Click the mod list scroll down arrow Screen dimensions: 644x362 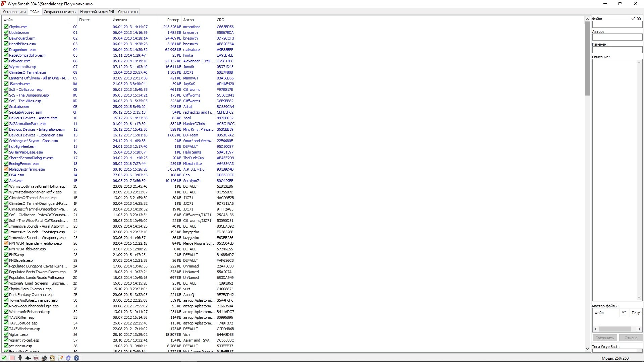587,349
